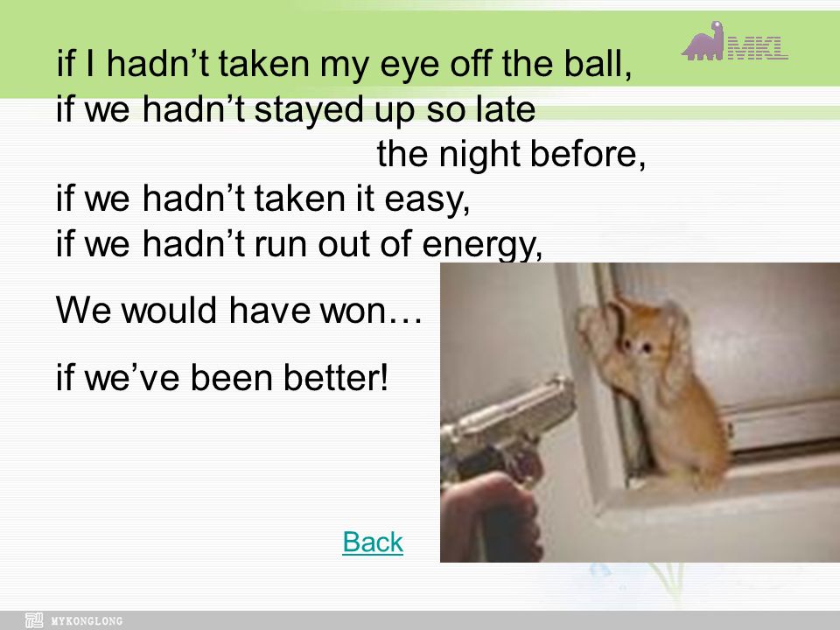Click the pistol in the photo
The width and height of the screenshot is (840, 630).
[x=507, y=429]
